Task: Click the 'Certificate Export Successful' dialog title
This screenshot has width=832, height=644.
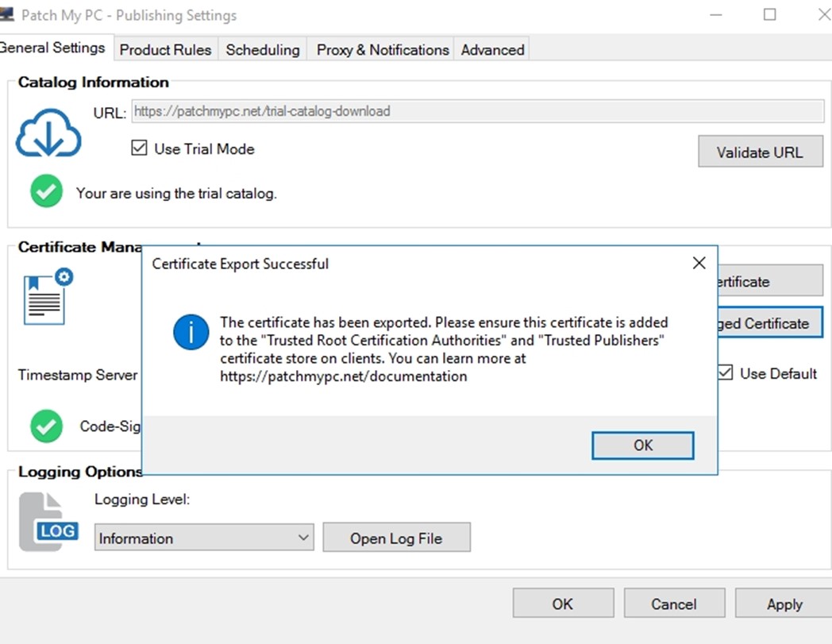Action: coord(241,264)
